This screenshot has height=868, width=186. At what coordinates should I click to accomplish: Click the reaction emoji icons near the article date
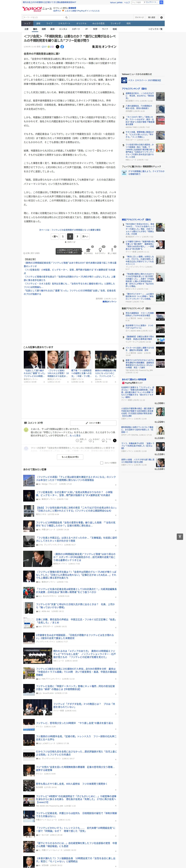click(x=51, y=47)
